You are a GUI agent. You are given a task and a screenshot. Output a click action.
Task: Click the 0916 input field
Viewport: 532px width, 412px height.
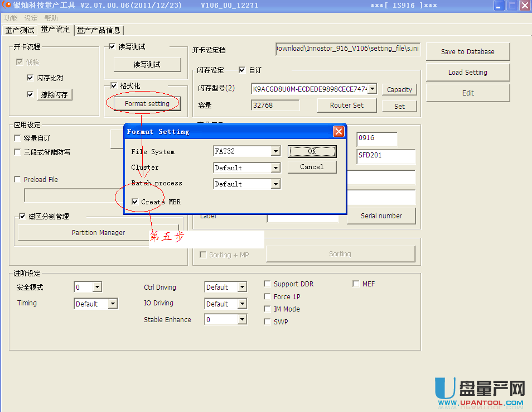point(377,138)
